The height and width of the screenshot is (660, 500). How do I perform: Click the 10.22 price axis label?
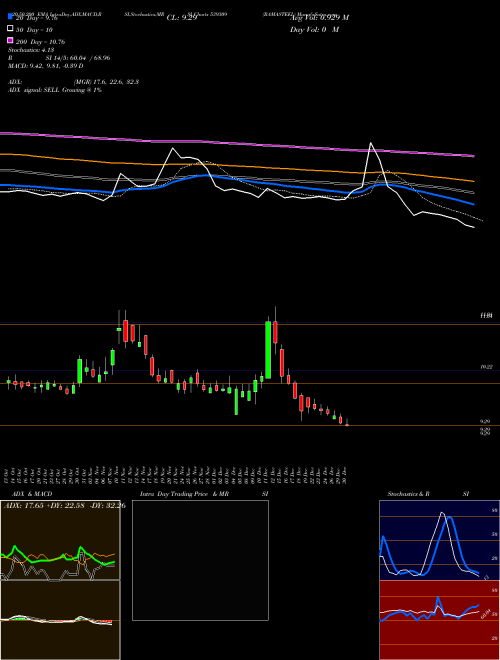pos(486,367)
